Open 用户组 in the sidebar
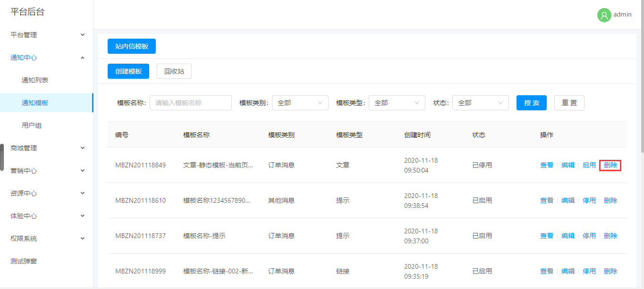Viewport: 644px width, 289px height. (46, 125)
